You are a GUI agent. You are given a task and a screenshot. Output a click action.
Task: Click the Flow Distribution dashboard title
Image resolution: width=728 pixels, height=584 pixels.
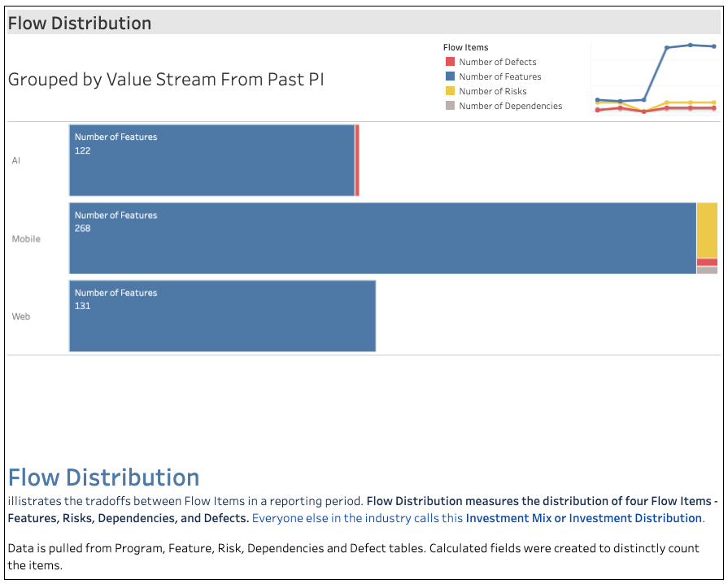pos(79,23)
